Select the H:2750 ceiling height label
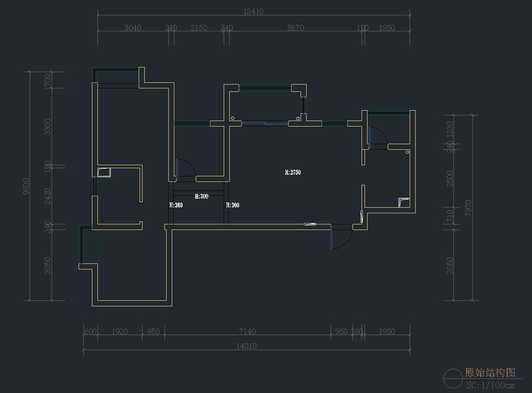The height and width of the screenshot is (393, 532). point(293,172)
